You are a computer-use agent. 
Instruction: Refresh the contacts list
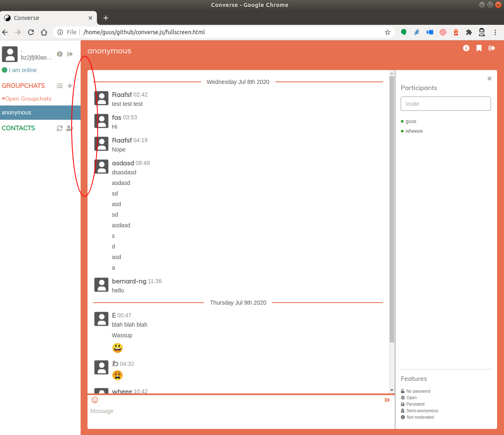point(59,128)
